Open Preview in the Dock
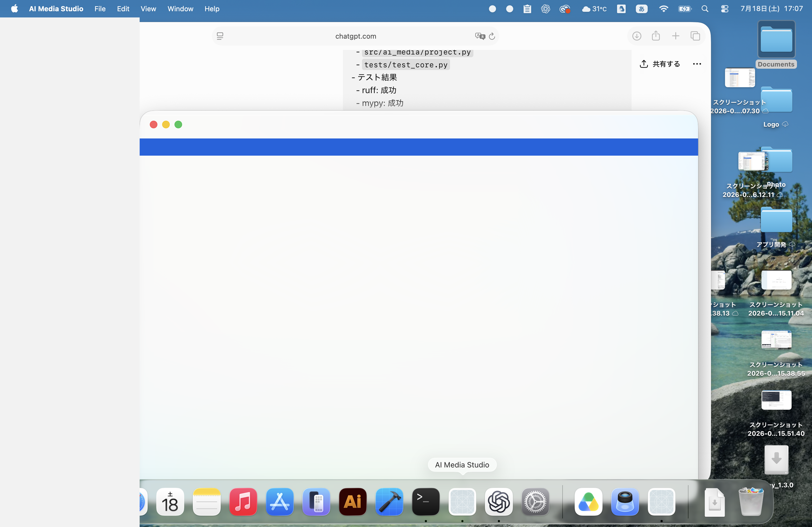 coord(625,502)
